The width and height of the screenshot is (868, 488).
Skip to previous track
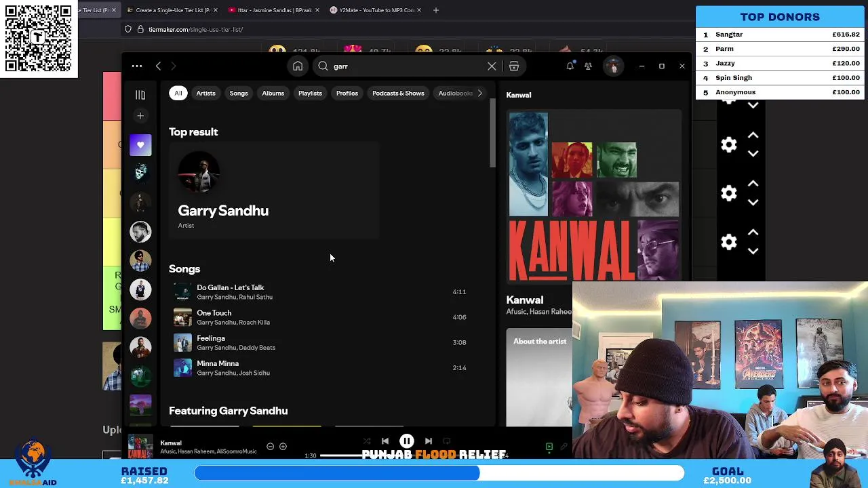click(x=385, y=441)
